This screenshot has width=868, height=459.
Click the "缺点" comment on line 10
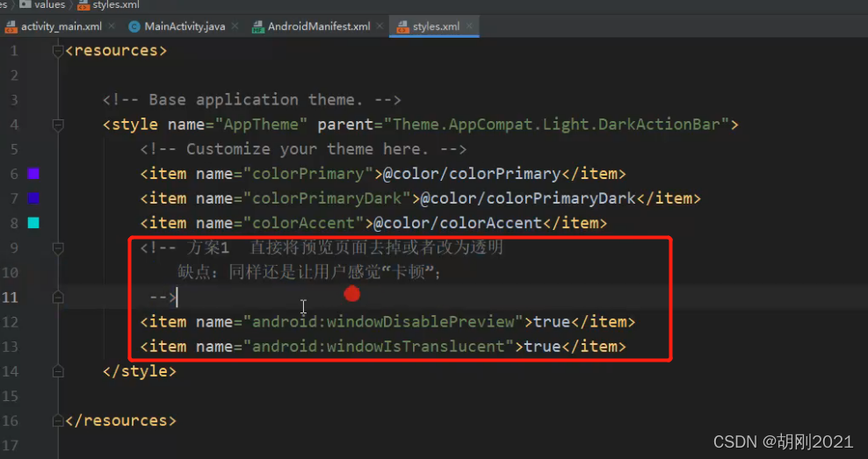tap(309, 272)
